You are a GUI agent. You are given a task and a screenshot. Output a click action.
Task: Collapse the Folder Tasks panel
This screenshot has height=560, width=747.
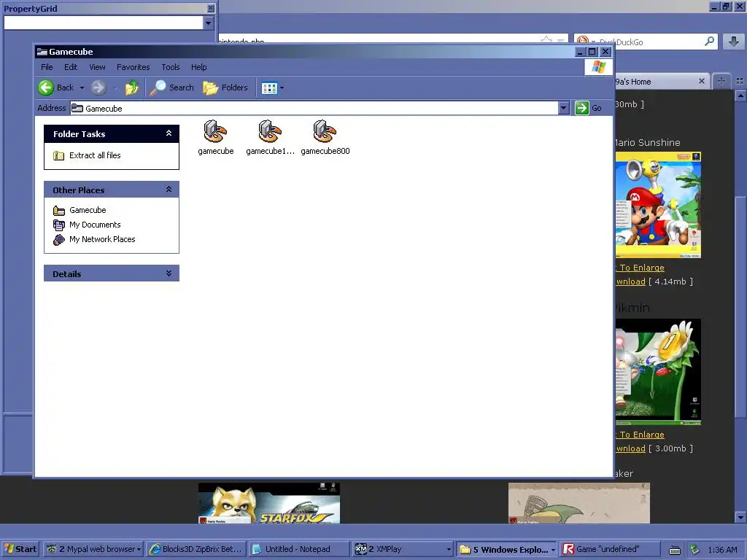(169, 134)
